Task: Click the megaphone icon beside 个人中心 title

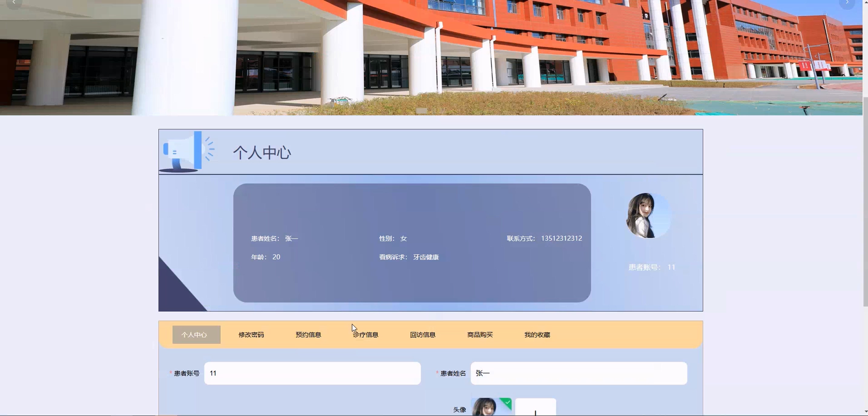Action: pos(187,152)
